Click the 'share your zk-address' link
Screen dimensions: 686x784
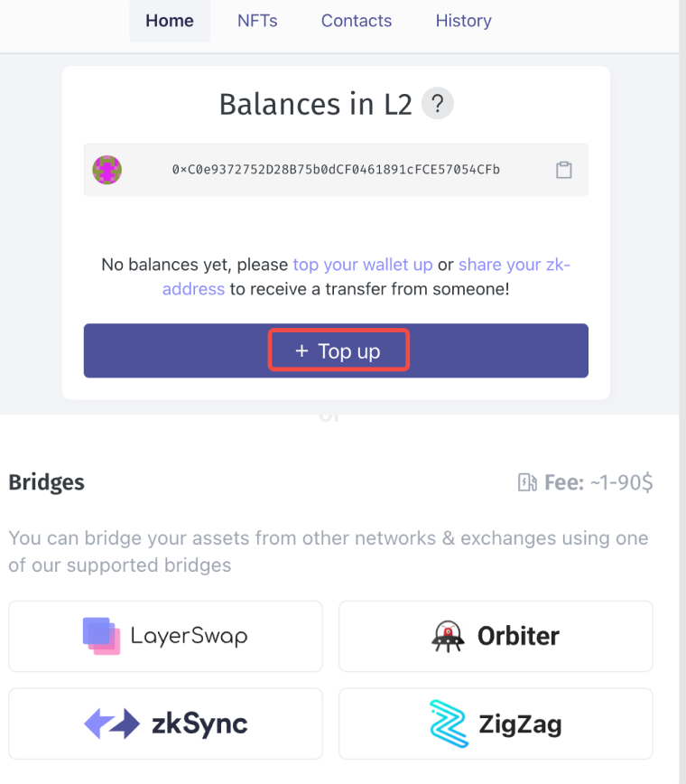click(514, 266)
